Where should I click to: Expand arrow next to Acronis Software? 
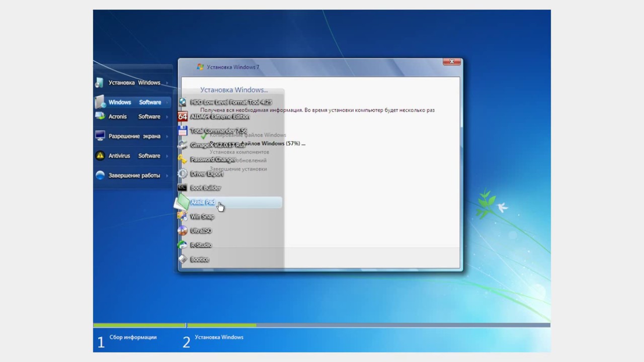coord(167,117)
